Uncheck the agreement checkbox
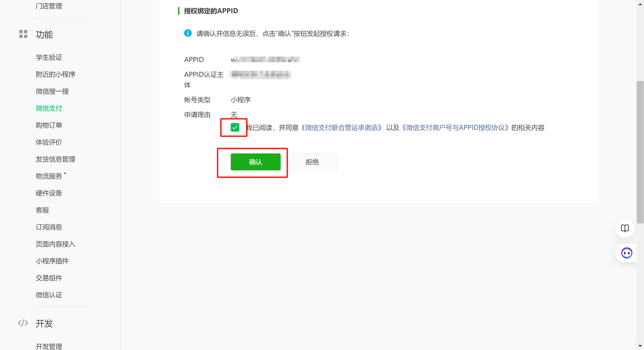644x350 pixels. tap(235, 127)
